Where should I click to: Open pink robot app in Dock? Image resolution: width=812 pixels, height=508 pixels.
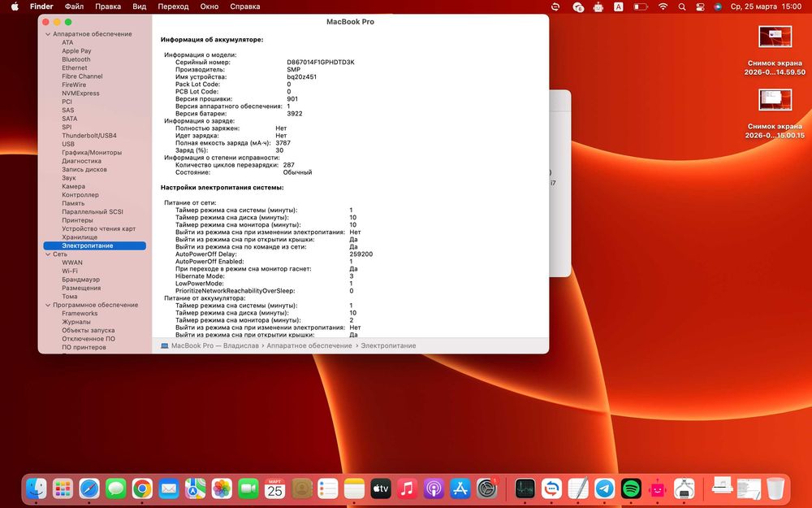(x=657, y=488)
